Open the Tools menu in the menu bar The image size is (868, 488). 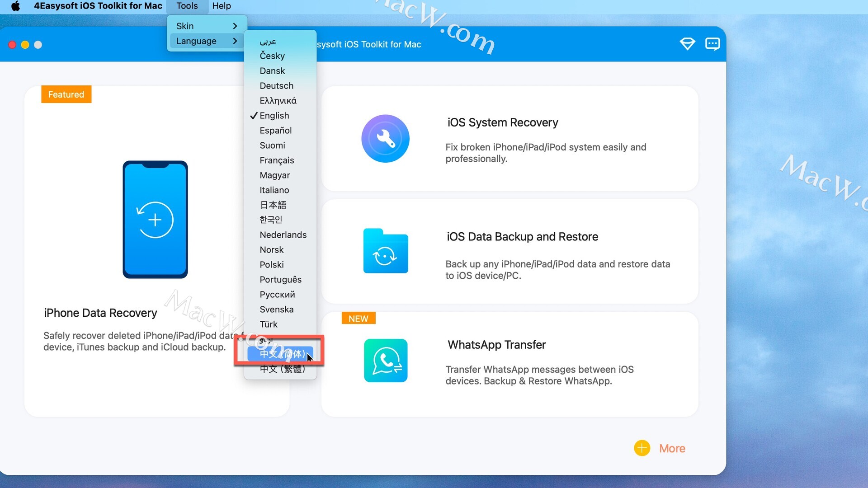pos(187,6)
